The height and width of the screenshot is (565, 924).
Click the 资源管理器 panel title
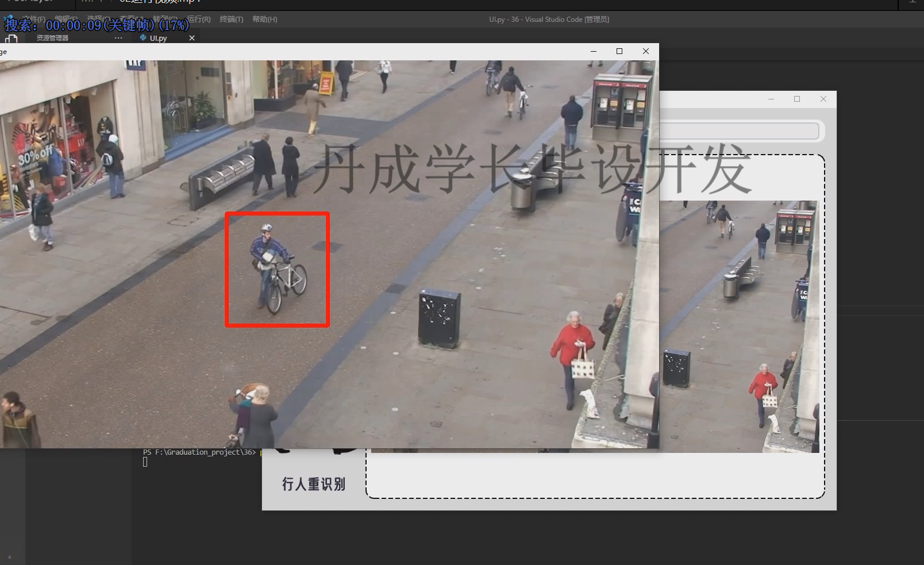tap(52, 38)
